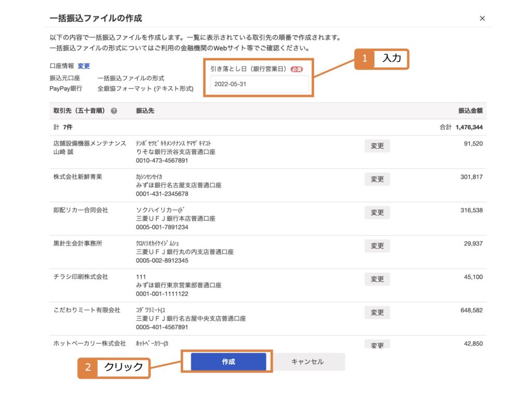The image size is (532, 394).
Task: Select the 株式会社新鮮青果 payee name
Action: [78, 176]
